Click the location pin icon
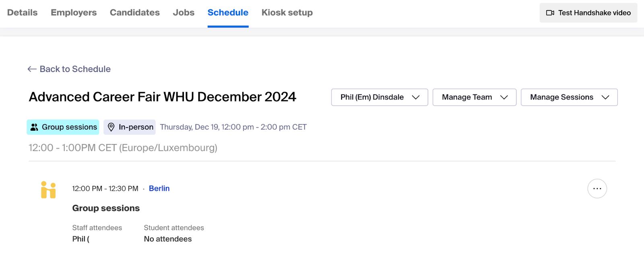 111,127
